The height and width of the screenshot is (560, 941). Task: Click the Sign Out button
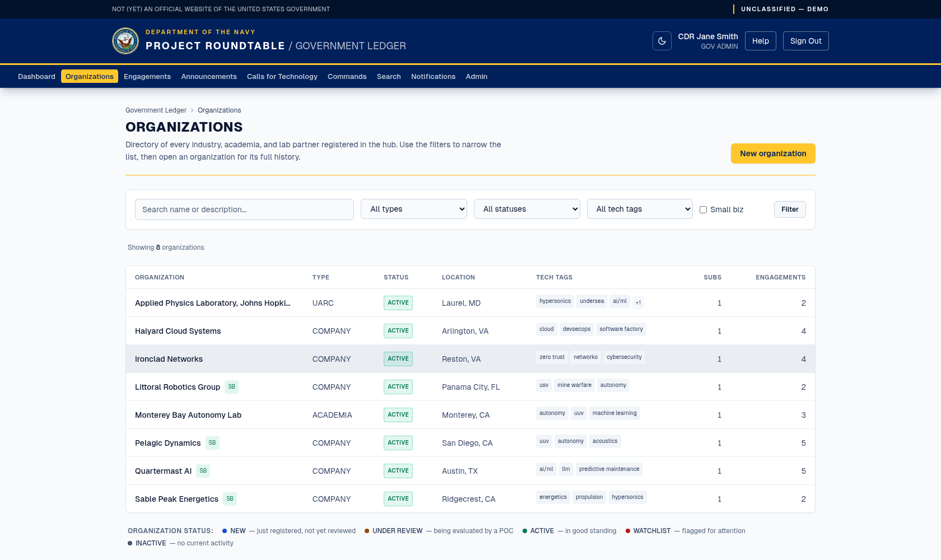point(806,41)
